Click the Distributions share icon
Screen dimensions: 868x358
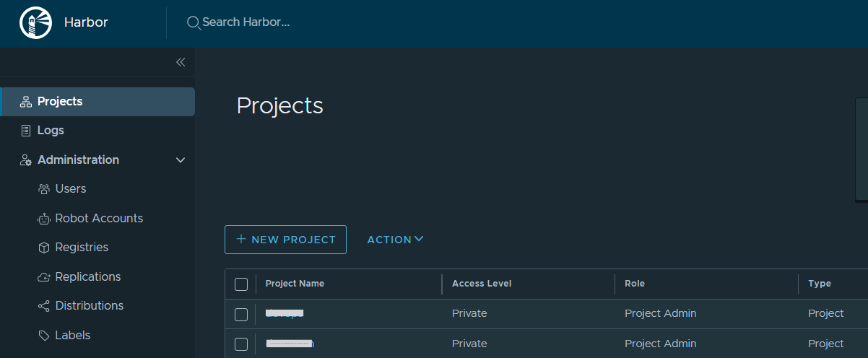[x=43, y=306]
